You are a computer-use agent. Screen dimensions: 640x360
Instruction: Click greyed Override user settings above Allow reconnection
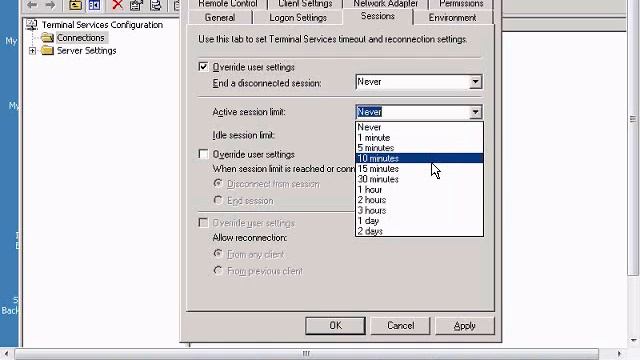(x=203, y=222)
